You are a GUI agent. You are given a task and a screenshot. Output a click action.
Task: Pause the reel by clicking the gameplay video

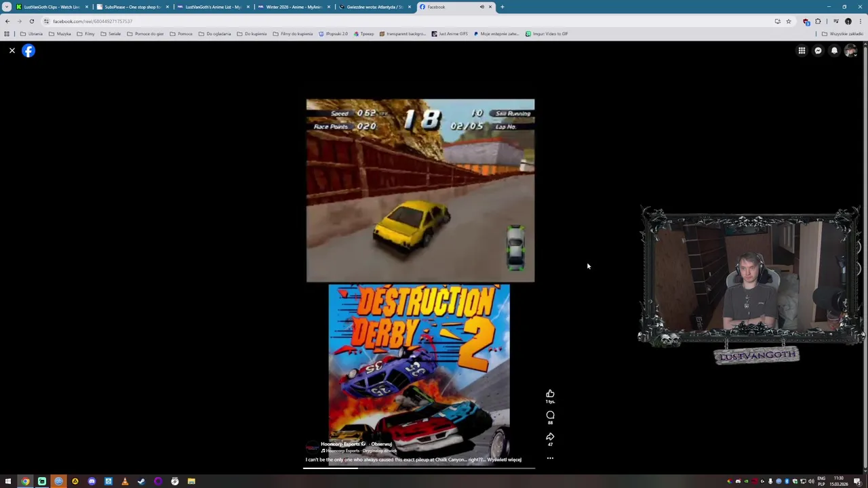tap(420, 190)
